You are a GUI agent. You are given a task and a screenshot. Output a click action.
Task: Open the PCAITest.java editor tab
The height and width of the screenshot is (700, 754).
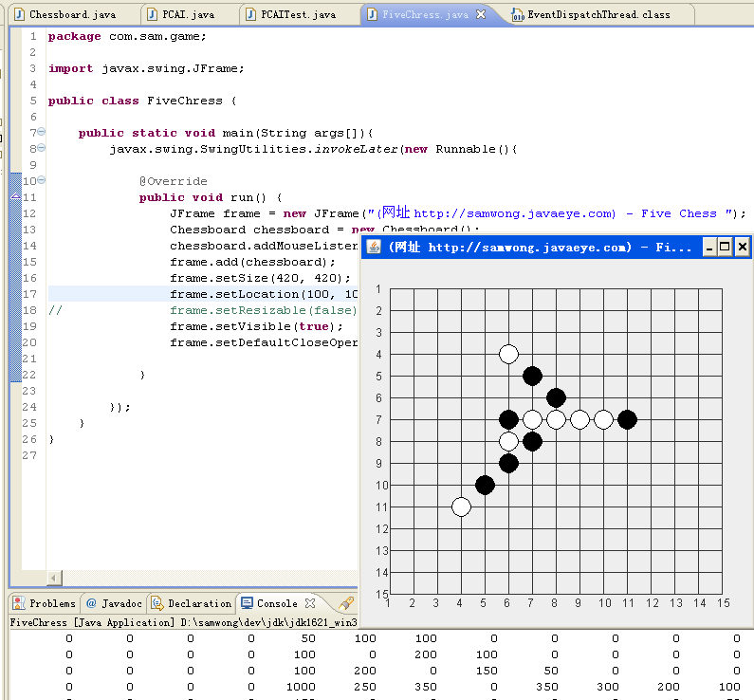pos(297,15)
